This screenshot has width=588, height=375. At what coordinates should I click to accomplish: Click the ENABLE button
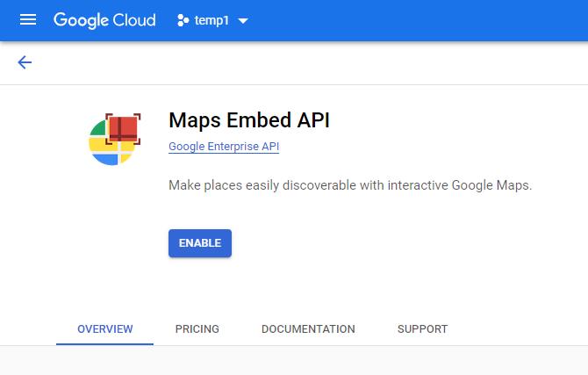(200, 243)
